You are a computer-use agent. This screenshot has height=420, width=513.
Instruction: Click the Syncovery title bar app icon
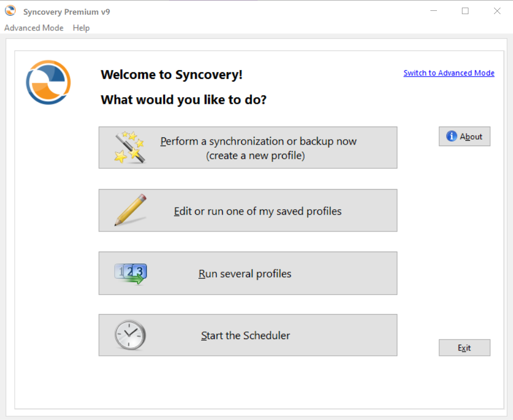click(x=10, y=11)
